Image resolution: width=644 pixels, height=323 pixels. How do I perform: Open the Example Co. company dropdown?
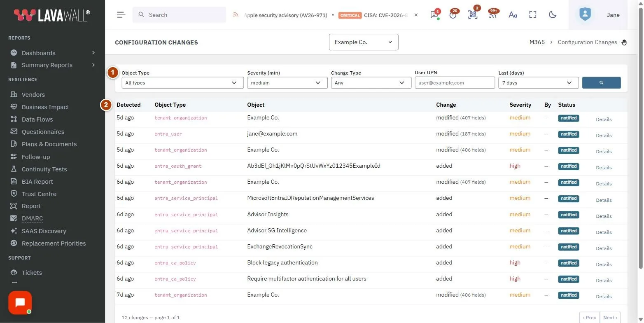364,42
